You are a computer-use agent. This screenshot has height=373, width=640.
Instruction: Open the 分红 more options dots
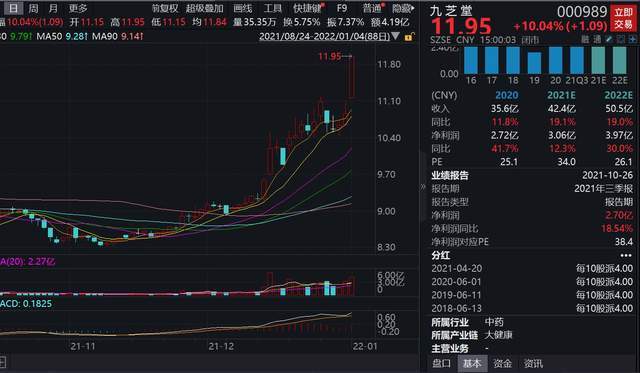(x=626, y=255)
